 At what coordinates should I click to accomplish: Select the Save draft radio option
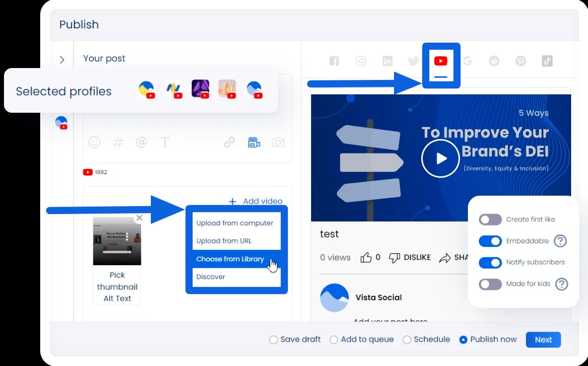pos(273,340)
